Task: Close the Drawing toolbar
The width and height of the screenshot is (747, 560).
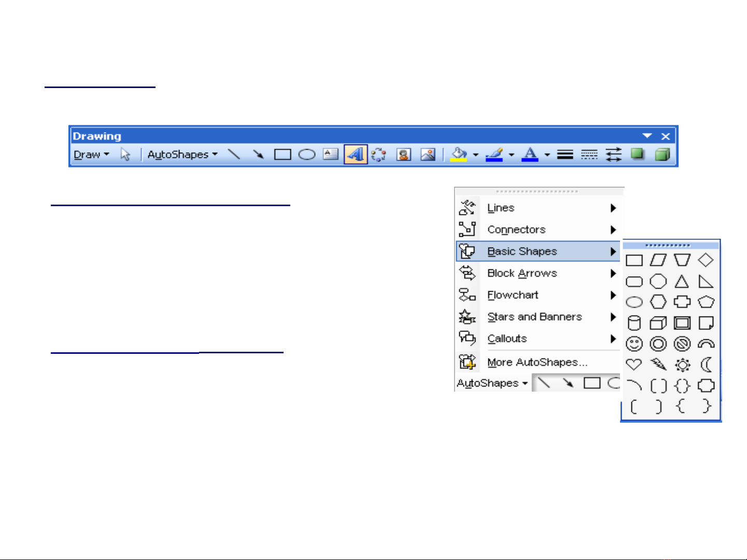Action: 666,136
